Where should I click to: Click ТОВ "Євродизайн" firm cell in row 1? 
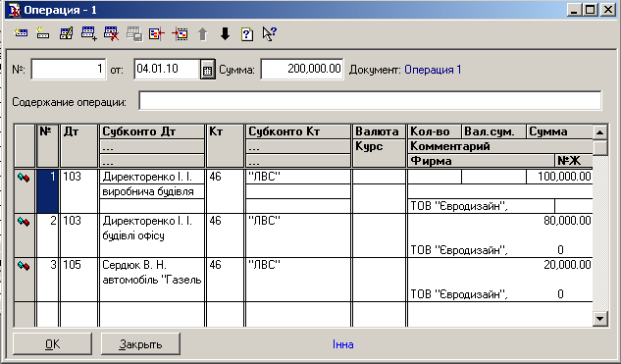(x=481, y=206)
